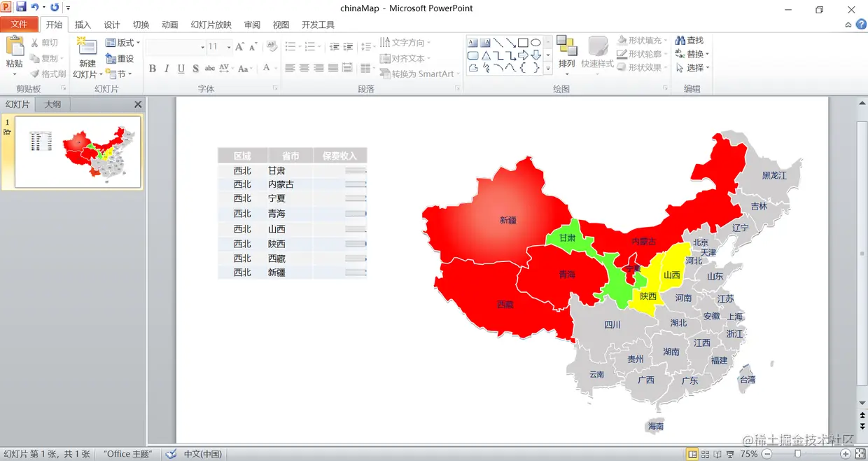Click Text Direction (文字方向) button
The height and width of the screenshot is (461, 868).
(405, 43)
